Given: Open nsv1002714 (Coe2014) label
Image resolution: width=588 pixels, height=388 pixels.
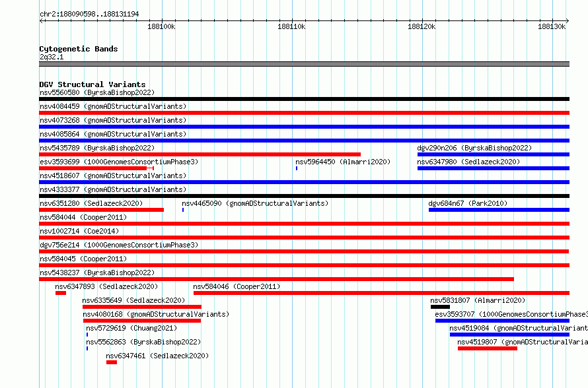Looking at the screenshot, I should tap(79, 231).
